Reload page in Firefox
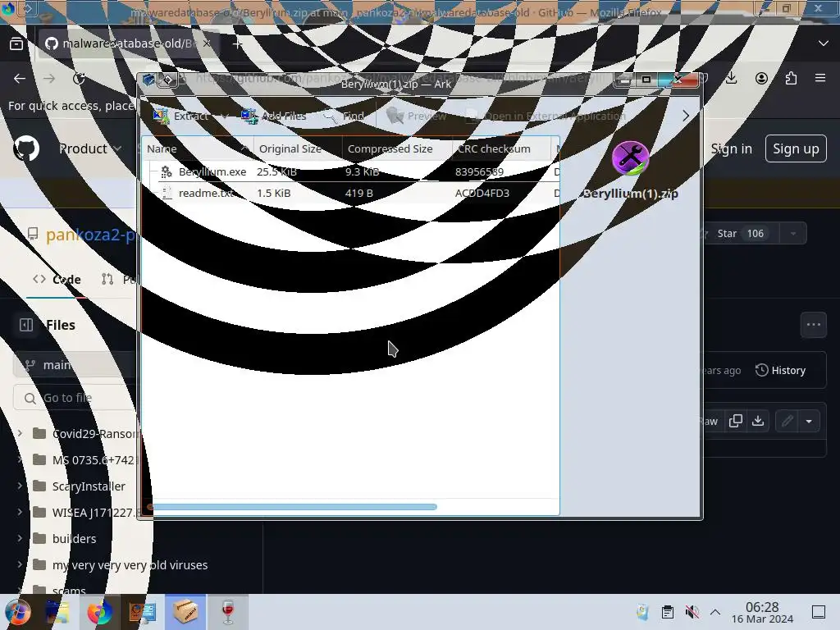The image size is (840, 630). coord(79,78)
